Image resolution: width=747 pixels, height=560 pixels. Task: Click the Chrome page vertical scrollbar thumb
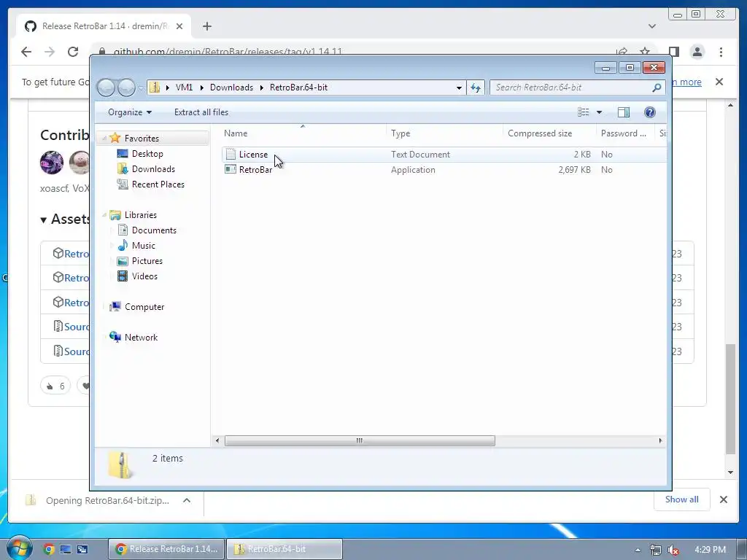pyautogui.click(x=730, y=399)
